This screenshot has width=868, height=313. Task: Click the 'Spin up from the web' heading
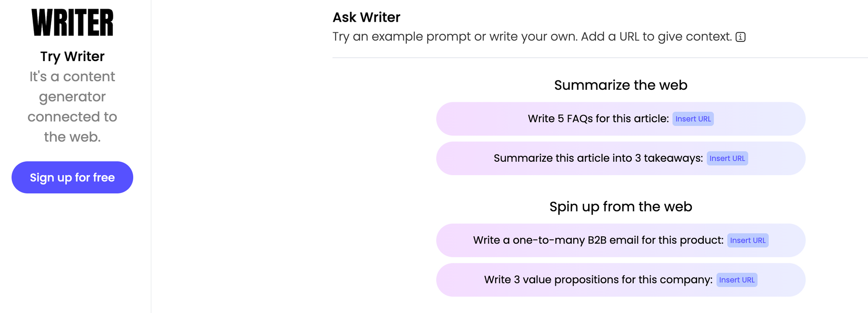(621, 207)
